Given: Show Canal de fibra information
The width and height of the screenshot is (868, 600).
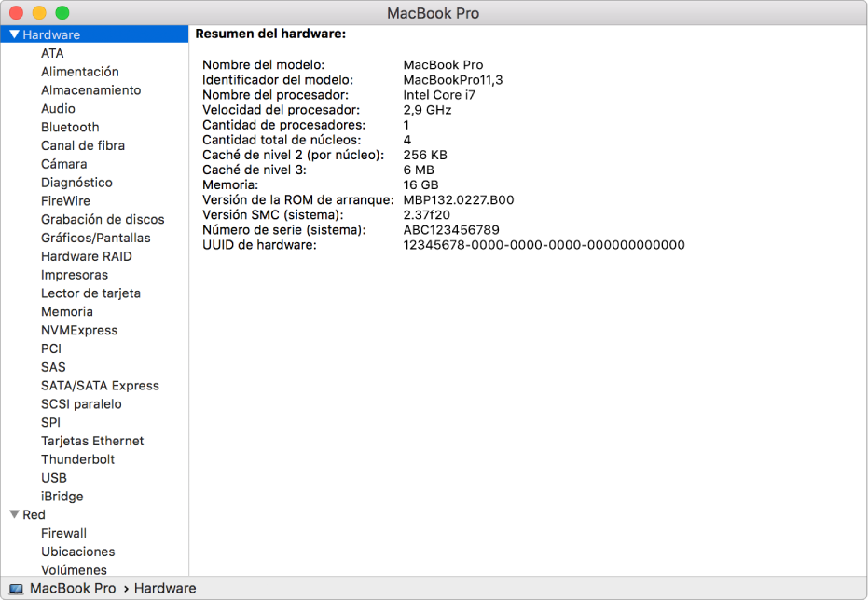Looking at the screenshot, I should (x=83, y=145).
